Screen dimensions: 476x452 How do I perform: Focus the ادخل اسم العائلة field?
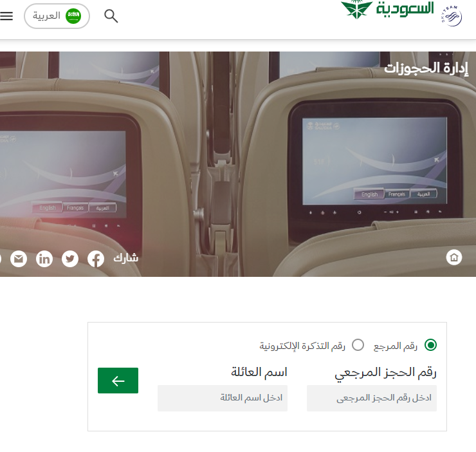[x=222, y=398]
